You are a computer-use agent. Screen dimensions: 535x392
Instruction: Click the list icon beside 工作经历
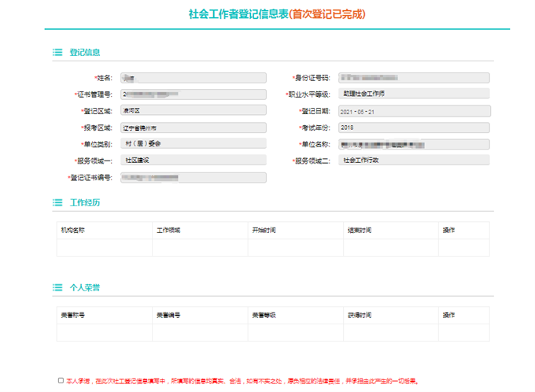point(57,203)
